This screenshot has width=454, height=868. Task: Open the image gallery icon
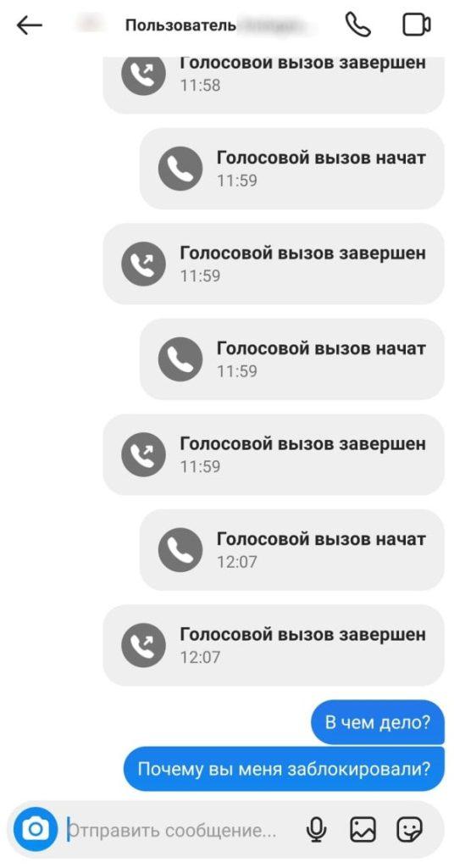[x=363, y=829]
